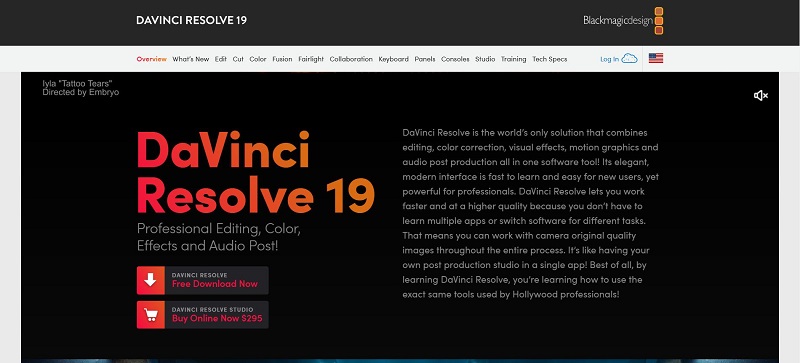The image size is (800, 363).
Task: Unmute the video with speaker icon
Action: click(x=761, y=95)
